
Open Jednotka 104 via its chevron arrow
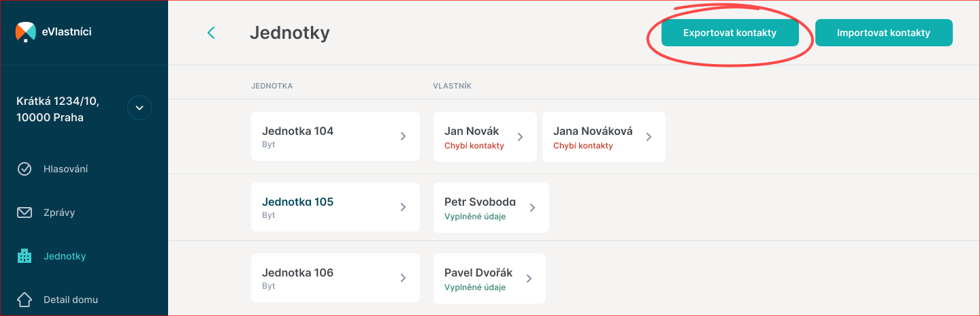[403, 136]
